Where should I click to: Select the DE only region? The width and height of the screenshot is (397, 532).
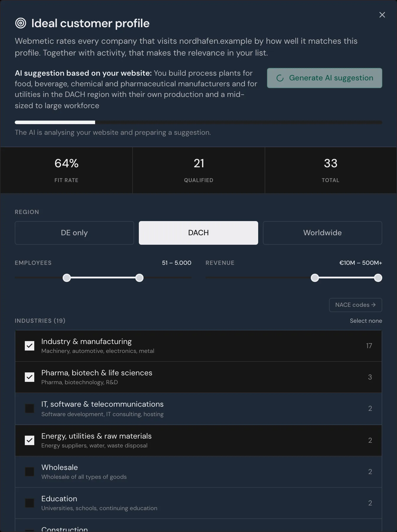74,233
